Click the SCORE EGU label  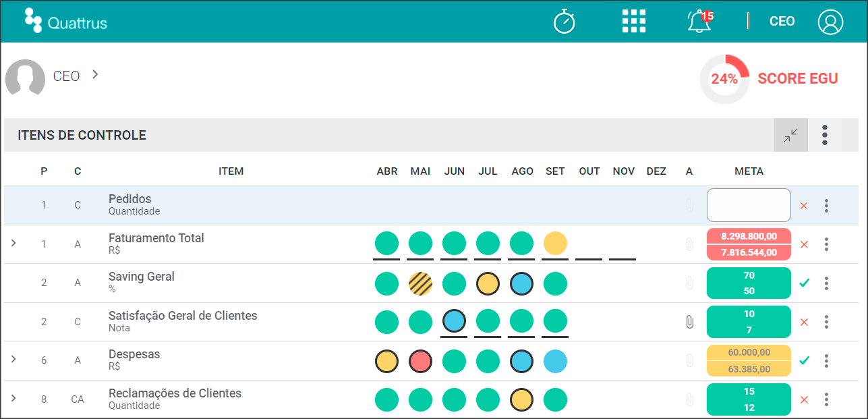[798, 79]
